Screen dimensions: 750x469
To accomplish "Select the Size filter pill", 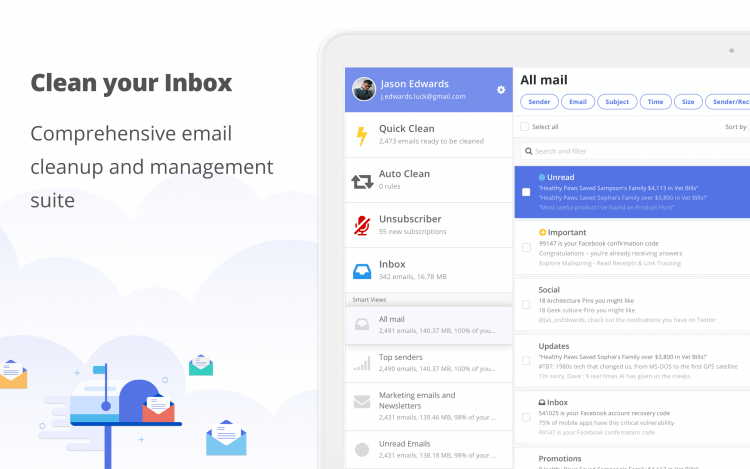I will 688,102.
